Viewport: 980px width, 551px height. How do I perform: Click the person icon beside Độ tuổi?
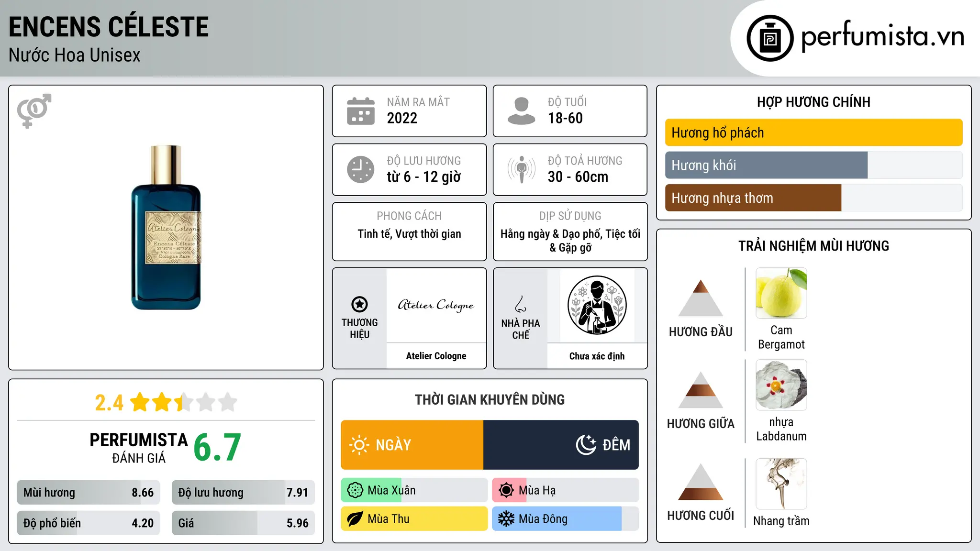point(522,111)
